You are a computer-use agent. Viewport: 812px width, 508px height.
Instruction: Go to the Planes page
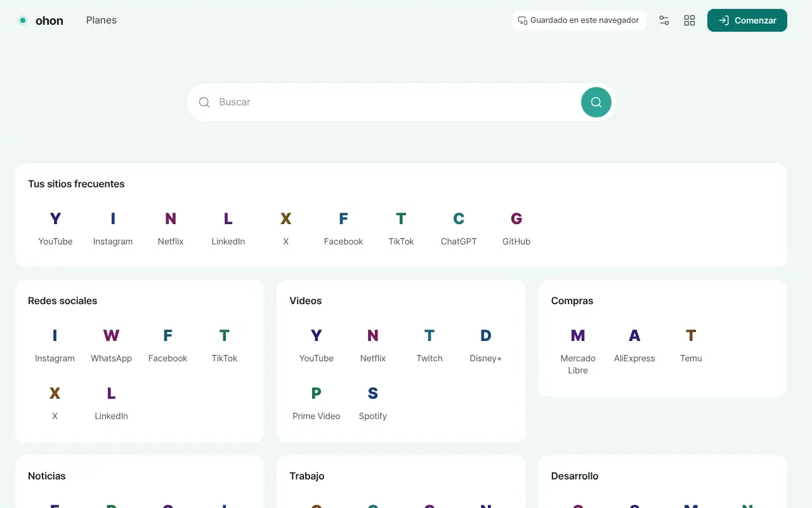tap(101, 20)
